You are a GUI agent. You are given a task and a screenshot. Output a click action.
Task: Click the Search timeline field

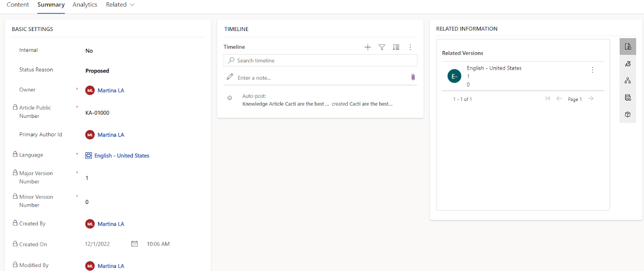coord(322,60)
